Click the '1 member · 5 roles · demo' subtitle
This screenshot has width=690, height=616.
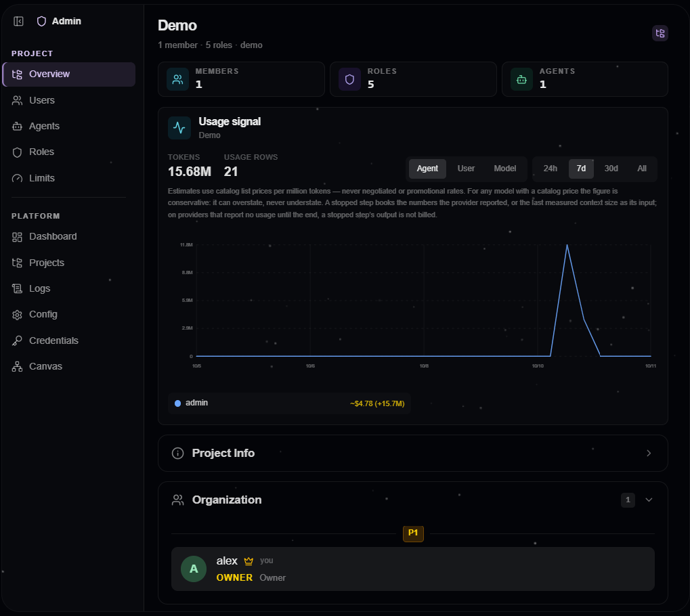[x=210, y=45]
